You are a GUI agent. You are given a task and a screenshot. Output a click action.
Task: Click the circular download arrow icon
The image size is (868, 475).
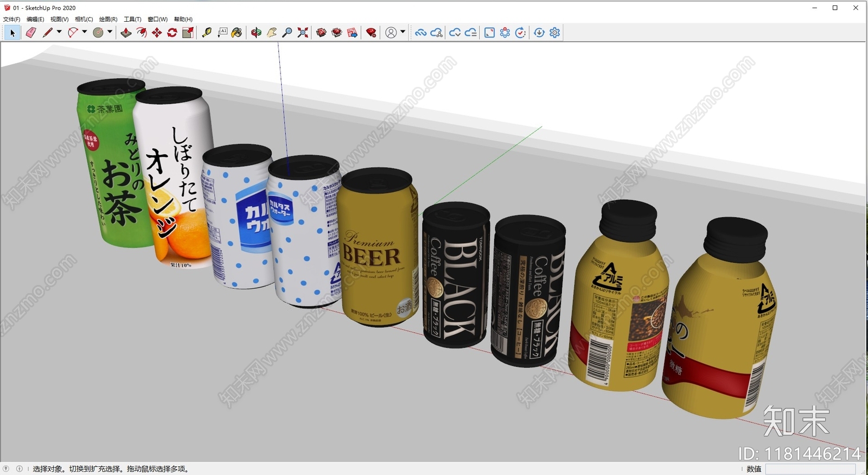coord(539,33)
